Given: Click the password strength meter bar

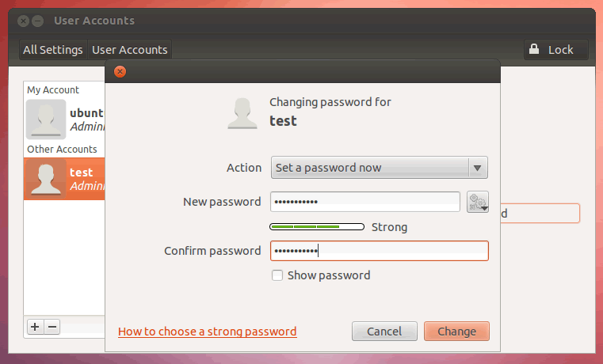Looking at the screenshot, I should (x=317, y=227).
